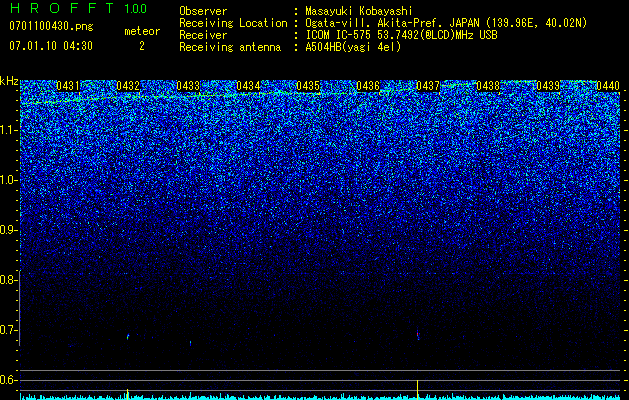Click the 0431 time marker
The width and height of the screenshot is (629, 400).
pyautogui.click(x=68, y=86)
